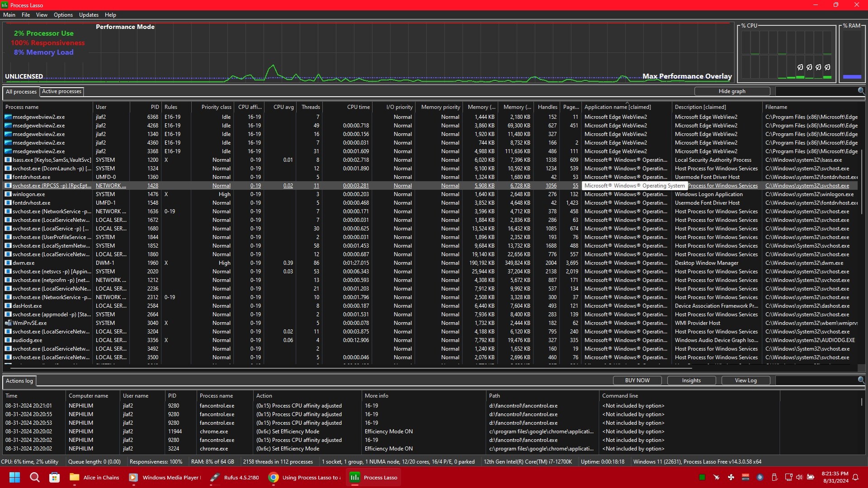Screen dimensions: 868x488
Task: Click the process list filter input field
Action: [x=816, y=91]
